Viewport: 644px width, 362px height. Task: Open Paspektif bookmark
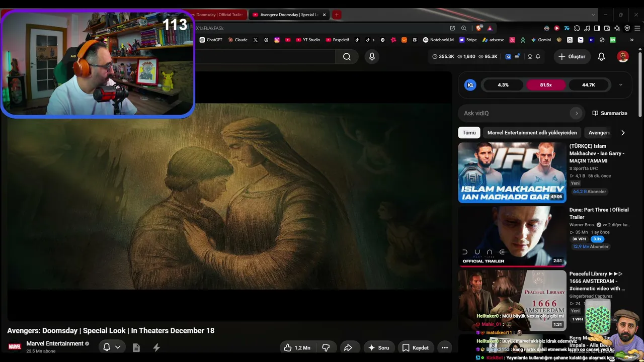tap(338, 40)
